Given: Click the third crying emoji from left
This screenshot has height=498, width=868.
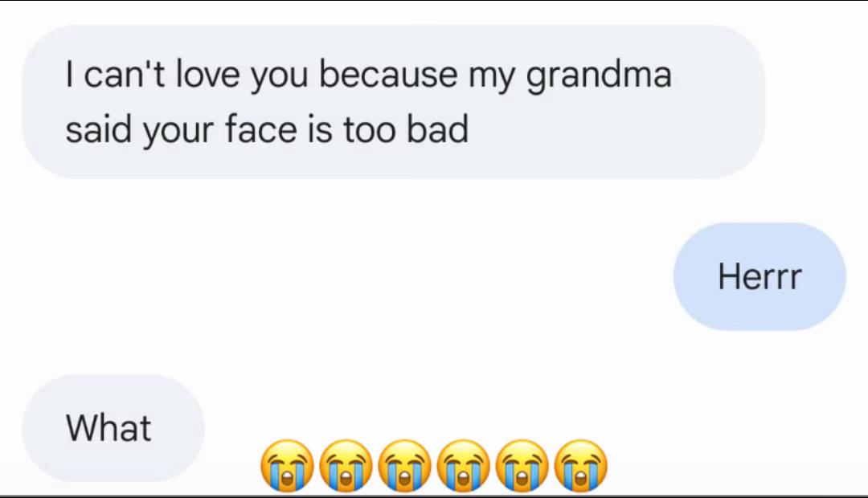Looking at the screenshot, I should point(404,466).
